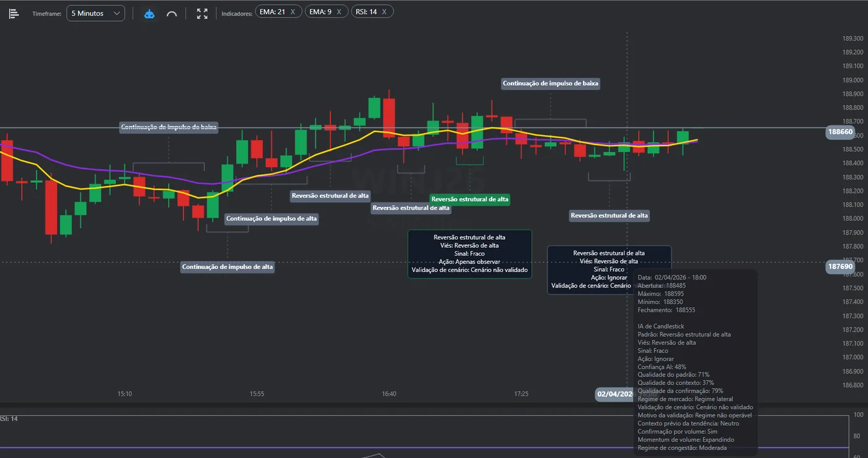Image resolution: width=868 pixels, height=458 pixels.
Task: Select the EMA: 9 indicator chip label
Action: [x=320, y=12]
